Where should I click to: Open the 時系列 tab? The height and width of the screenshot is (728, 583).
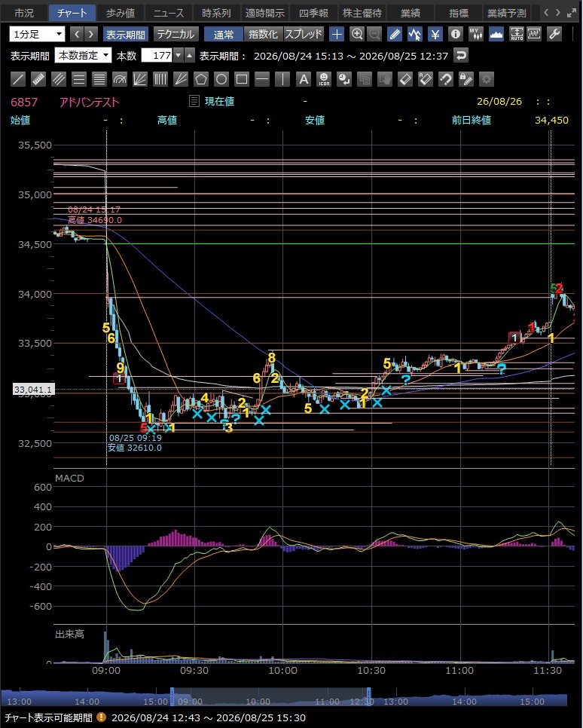tap(216, 13)
